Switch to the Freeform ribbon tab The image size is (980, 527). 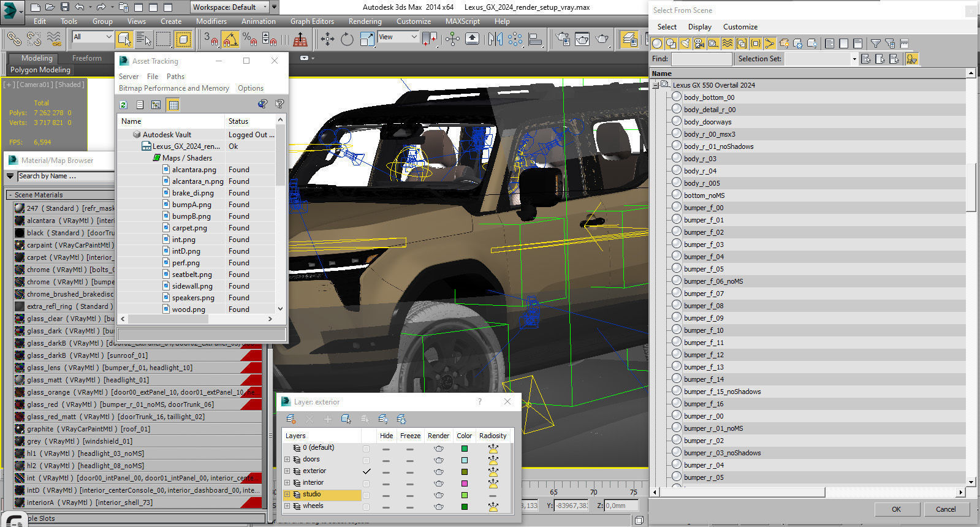click(87, 58)
